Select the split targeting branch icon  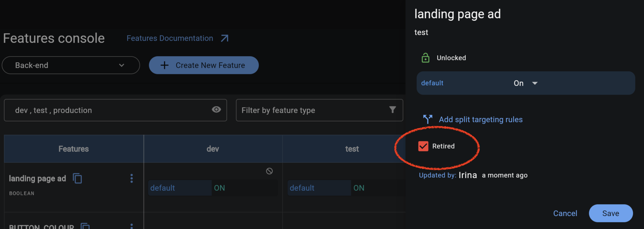point(427,119)
